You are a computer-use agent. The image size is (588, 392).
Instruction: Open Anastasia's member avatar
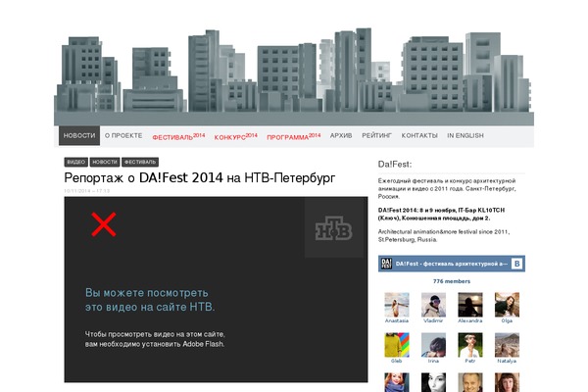pyautogui.click(x=397, y=305)
